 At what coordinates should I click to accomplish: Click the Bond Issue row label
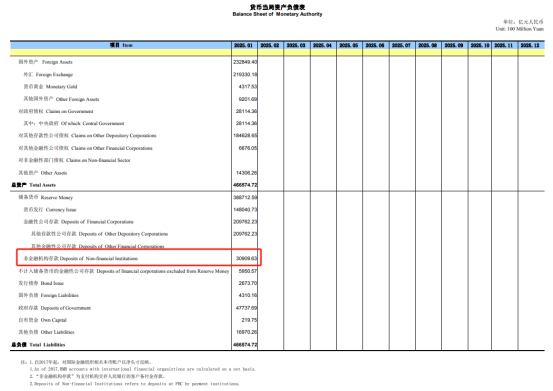coord(41,283)
